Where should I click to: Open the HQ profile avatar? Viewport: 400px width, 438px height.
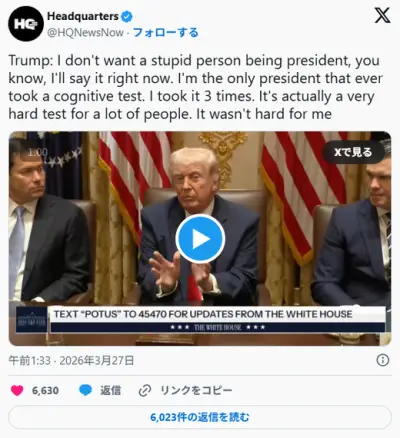click(26, 24)
